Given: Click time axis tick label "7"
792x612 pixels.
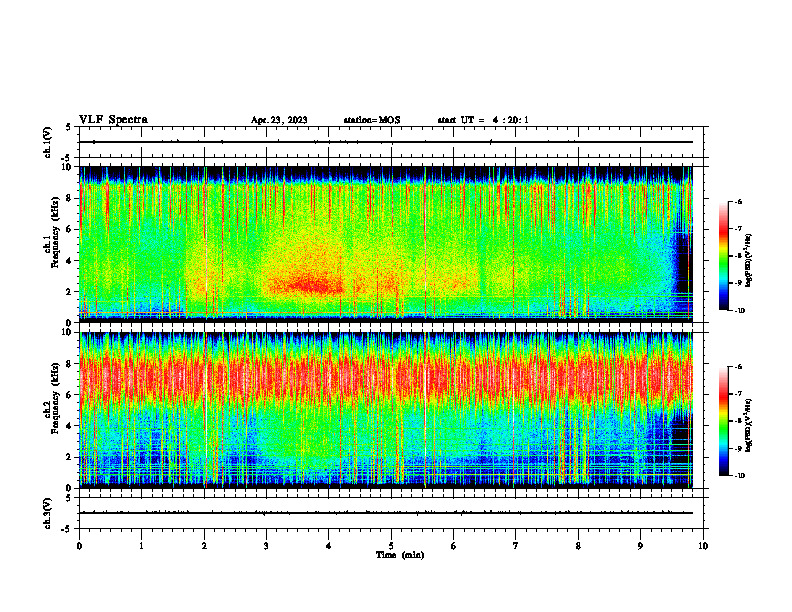Looking at the screenshot, I should pos(516,546).
